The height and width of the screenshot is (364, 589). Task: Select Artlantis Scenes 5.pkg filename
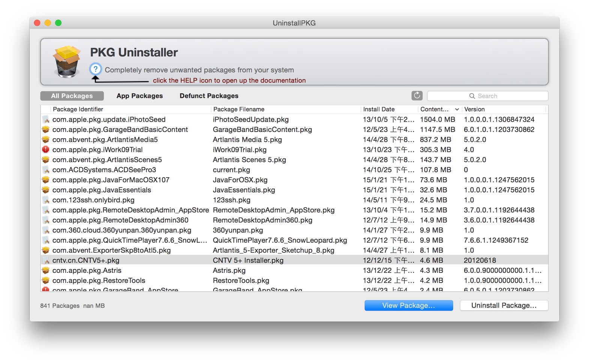pos(249,160)
